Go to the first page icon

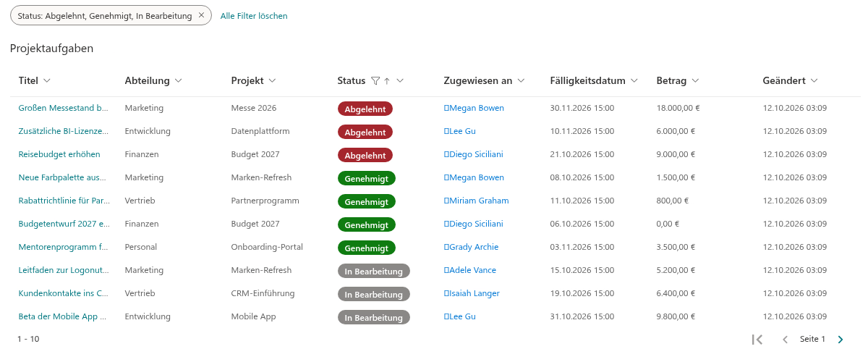point(757,339)
